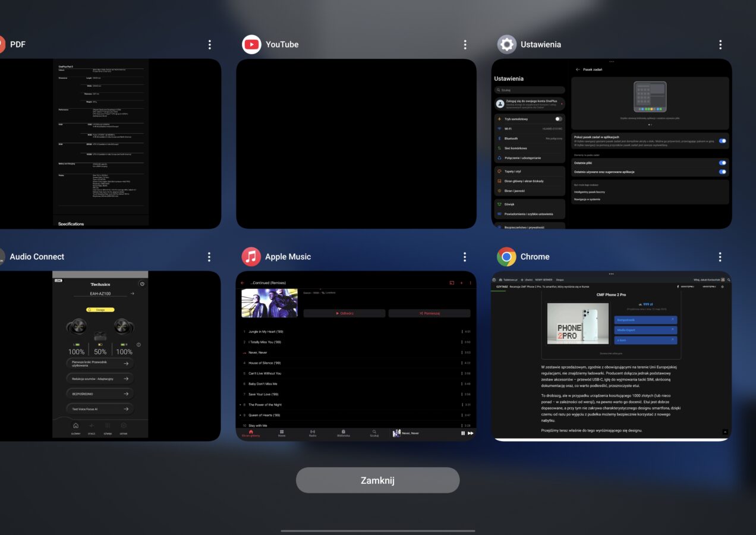This screenshot has width=756, height=535.
Task: Go back from Pasek zadań settings page
Action: [x=578, y=70]
